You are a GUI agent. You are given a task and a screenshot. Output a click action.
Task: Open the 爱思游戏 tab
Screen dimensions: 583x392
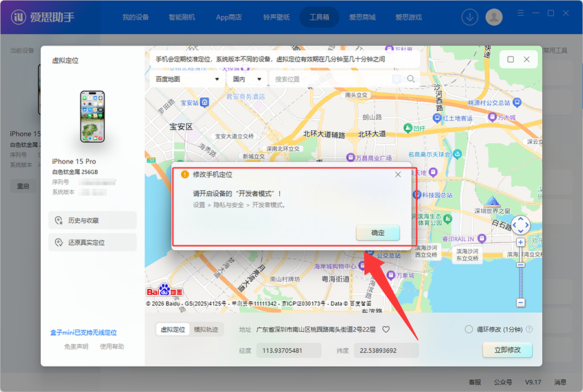coord(408,17)
